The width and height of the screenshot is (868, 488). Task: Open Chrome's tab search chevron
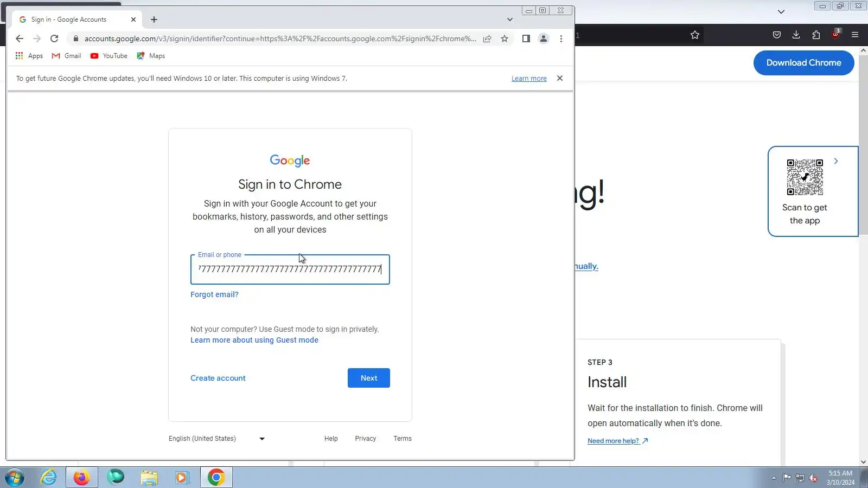tap(509, 20)
